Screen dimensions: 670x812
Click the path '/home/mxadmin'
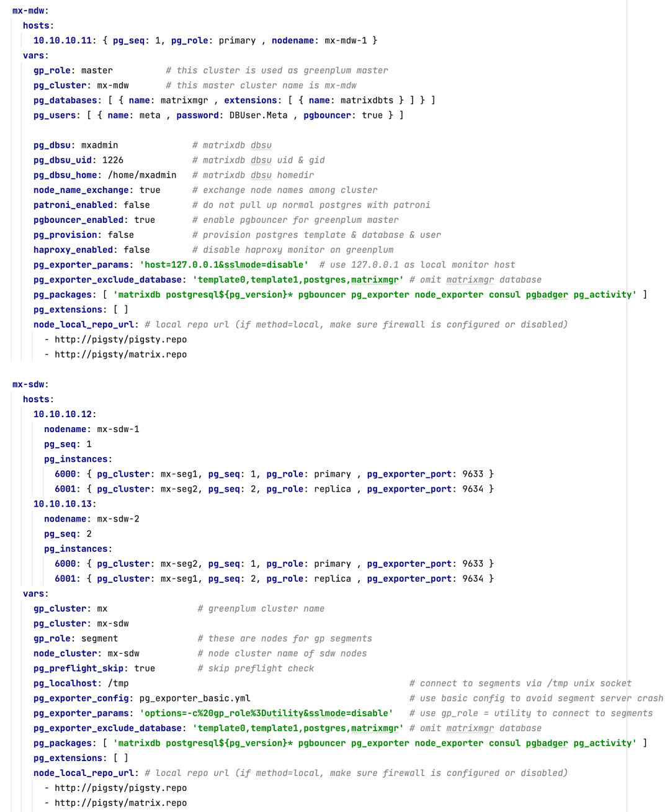pos(142,174)
